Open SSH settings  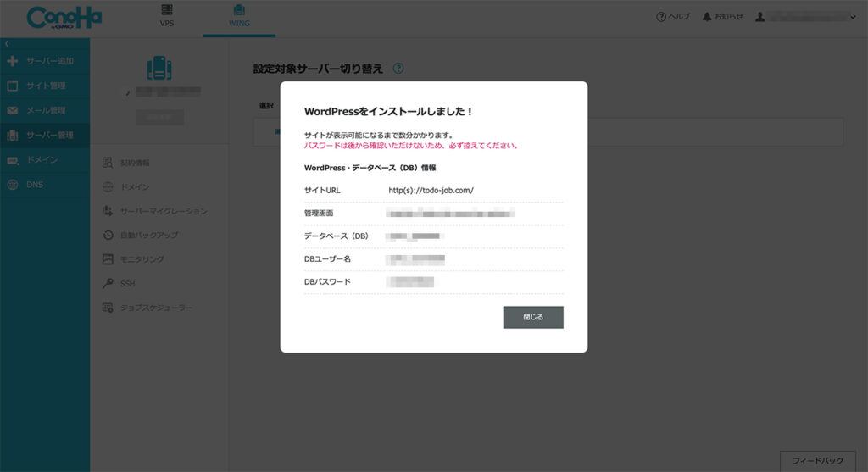(128, 283)
